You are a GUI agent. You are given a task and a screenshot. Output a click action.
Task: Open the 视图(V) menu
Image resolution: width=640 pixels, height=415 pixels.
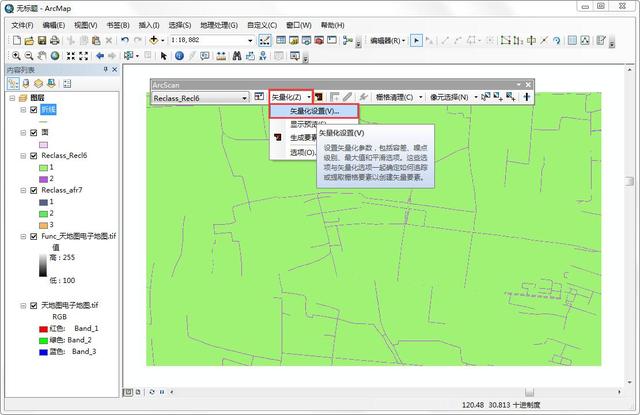tap(86, 25)
